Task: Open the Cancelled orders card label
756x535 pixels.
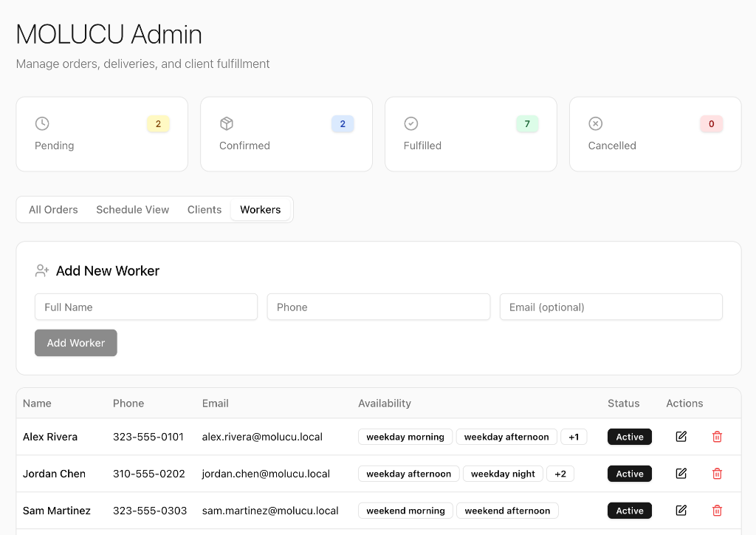Action: coord(612,146)
